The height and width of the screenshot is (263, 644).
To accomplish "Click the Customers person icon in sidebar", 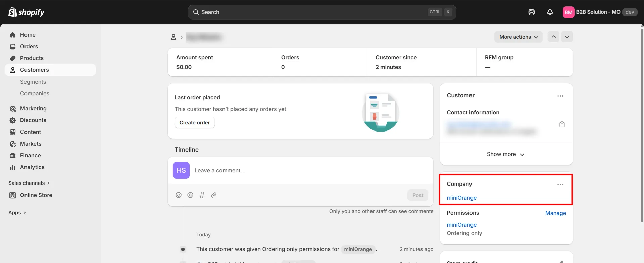I will (x=13, y=70).
